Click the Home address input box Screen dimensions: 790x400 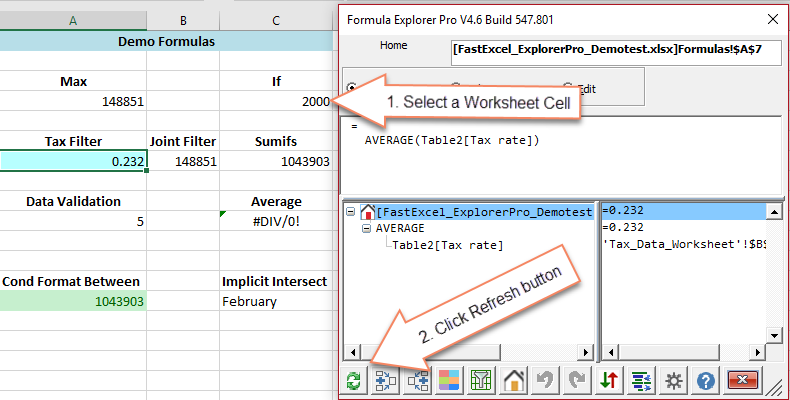[616, 52]
